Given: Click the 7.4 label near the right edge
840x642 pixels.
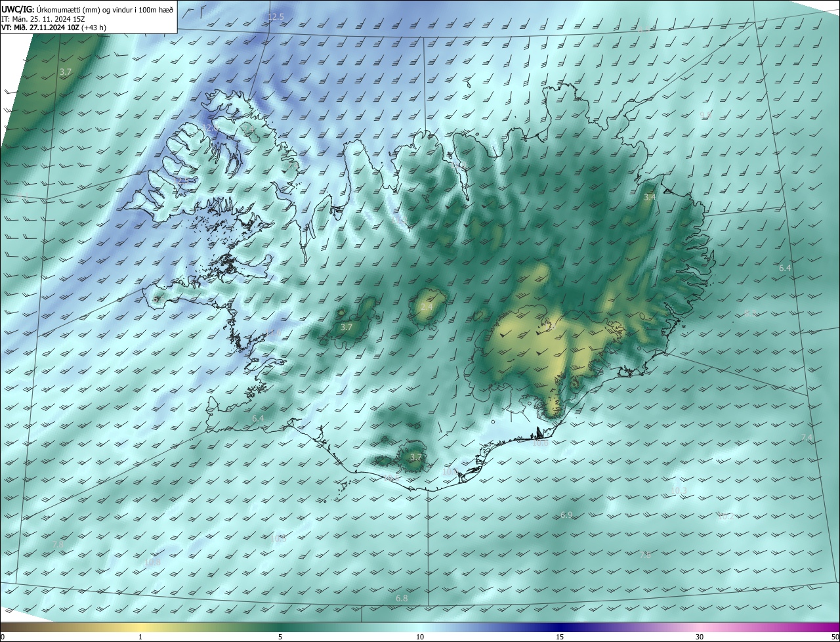Looking at the screenshot, I should [807, 437].
